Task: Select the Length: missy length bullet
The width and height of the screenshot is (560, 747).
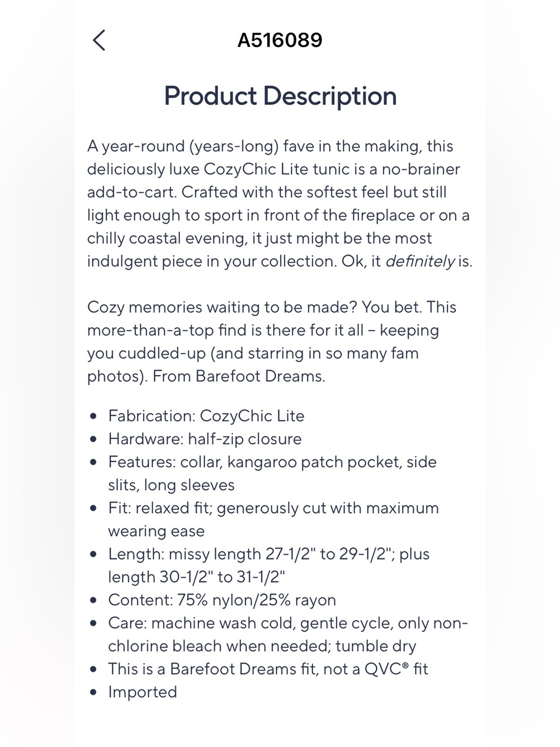Action: click(x=269, y=565)
